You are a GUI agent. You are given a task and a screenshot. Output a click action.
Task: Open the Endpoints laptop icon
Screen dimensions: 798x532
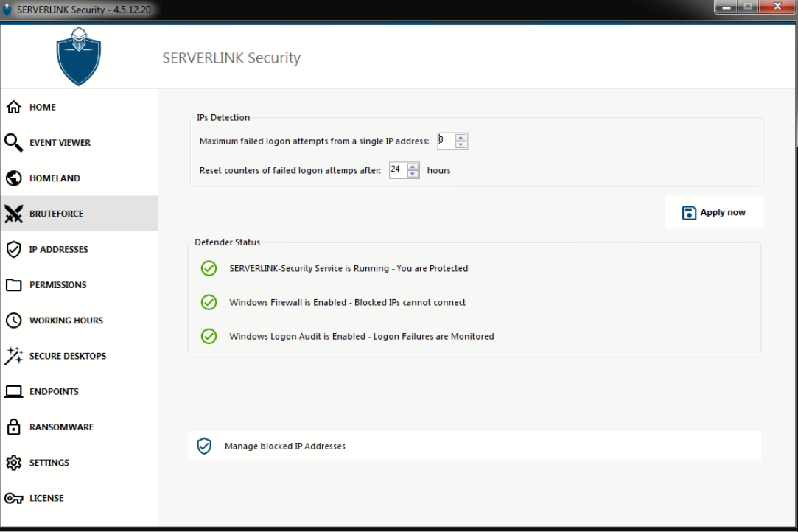(13, 391)
